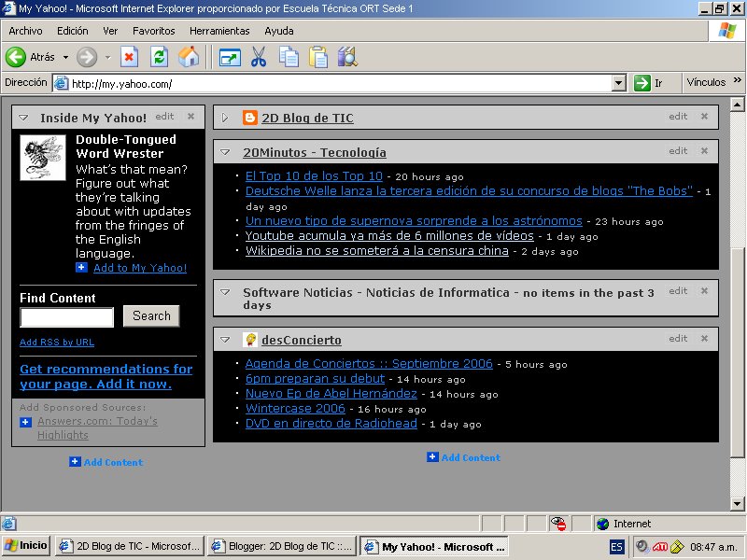Go to the Home page icon
This screenshot has width=747, height=560.
click(189, 57)
